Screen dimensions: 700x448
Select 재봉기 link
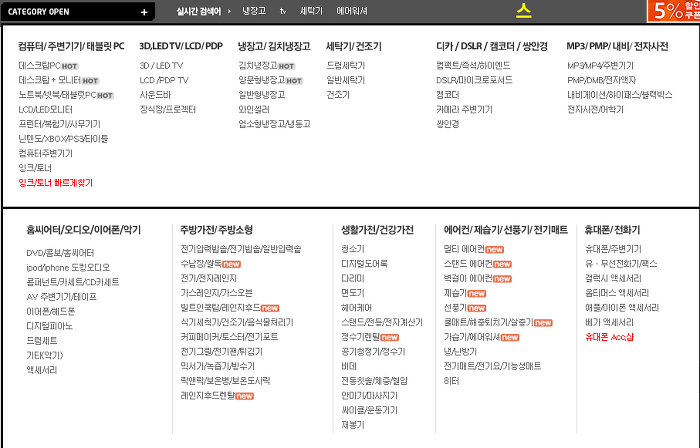(353, 425)
